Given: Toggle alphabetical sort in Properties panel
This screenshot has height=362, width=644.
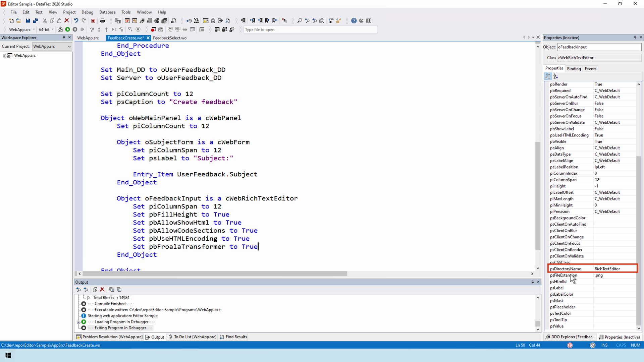Looking at the screenshot, I should pyautogui.click(x=556, y=76).
